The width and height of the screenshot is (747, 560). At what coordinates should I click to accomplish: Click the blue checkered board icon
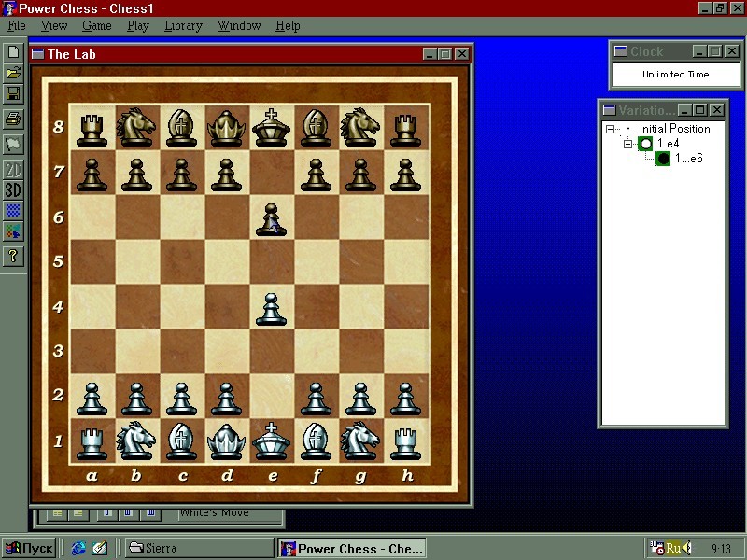(13, 211)
